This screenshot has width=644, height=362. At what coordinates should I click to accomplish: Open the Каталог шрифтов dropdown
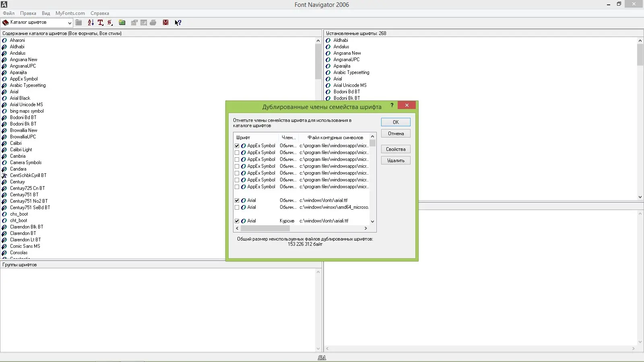(70, 23)
